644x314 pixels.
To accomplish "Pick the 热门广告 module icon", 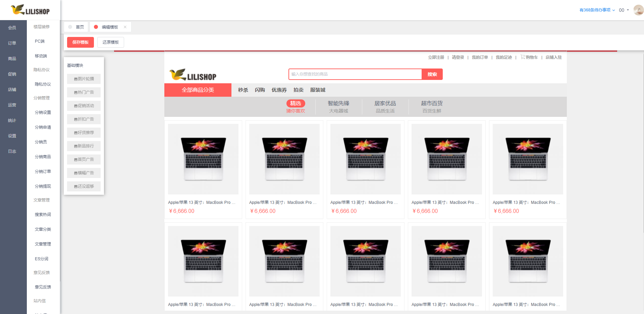I will (76, 92).
